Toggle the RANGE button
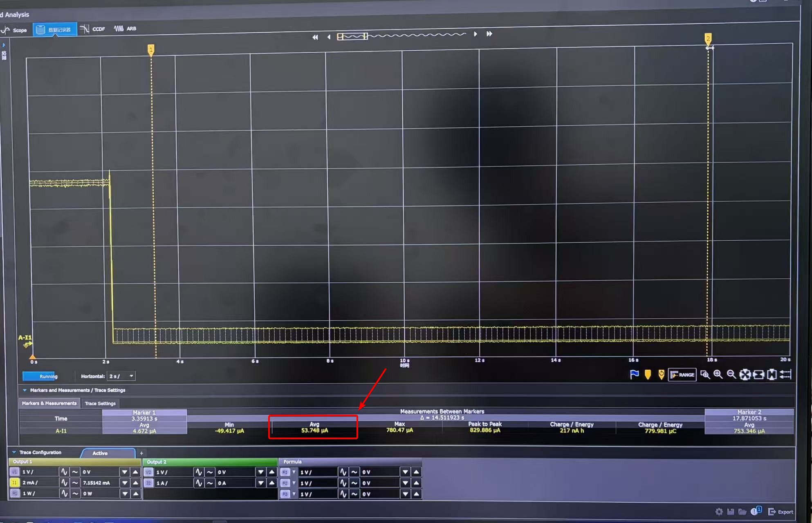Screen dimensions: 812x523 coord(682,374)
